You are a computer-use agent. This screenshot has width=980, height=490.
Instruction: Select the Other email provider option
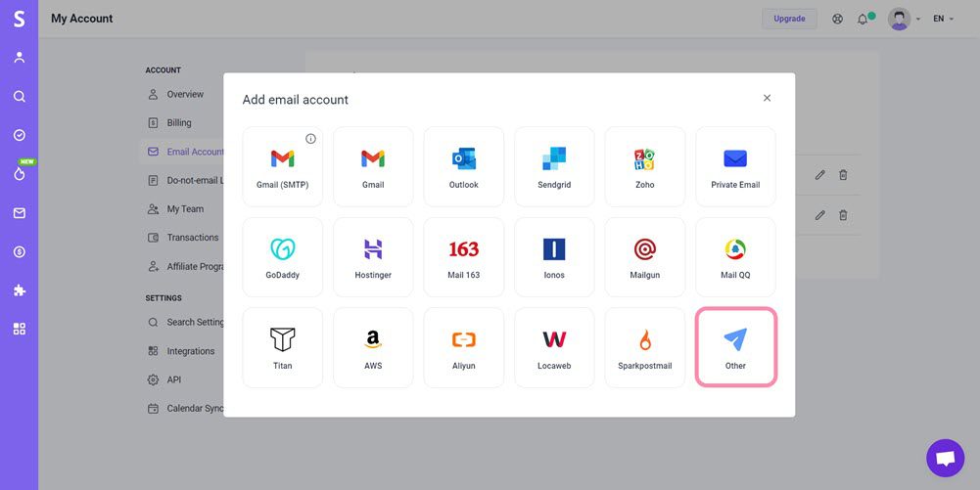click(735, 347)
